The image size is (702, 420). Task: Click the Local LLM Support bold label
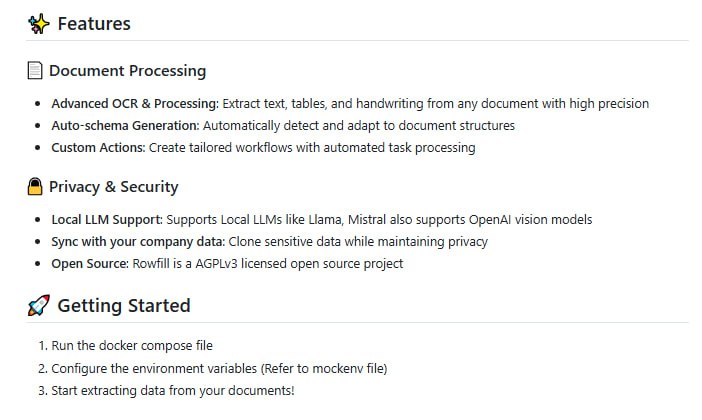(107, 220)
